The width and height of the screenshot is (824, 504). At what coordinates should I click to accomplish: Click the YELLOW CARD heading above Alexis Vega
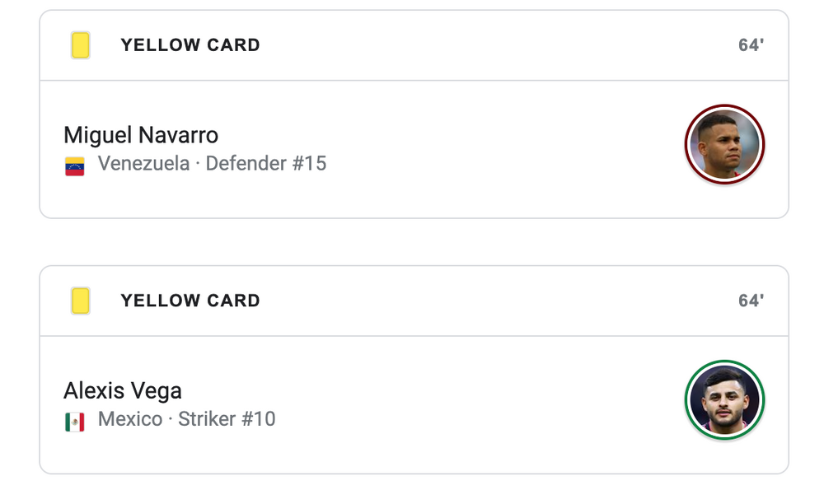(x=190, y=301)
